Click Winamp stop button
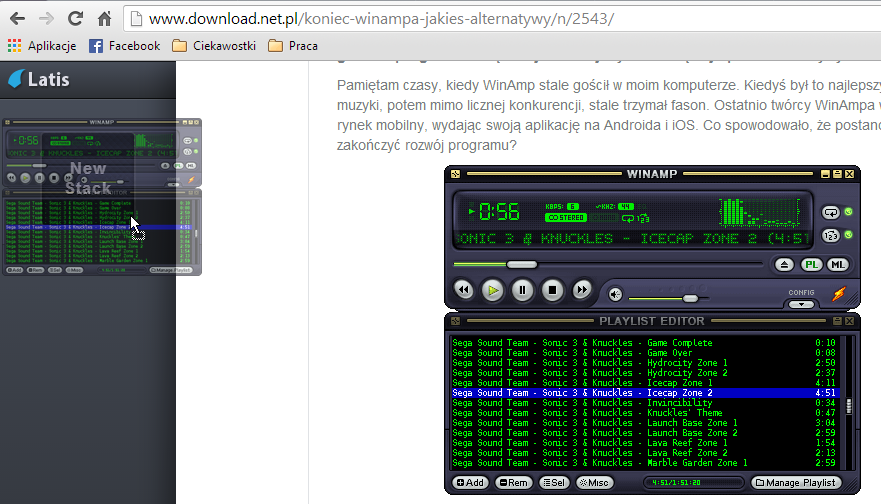881x504 pixels. [x=552, y=290]
